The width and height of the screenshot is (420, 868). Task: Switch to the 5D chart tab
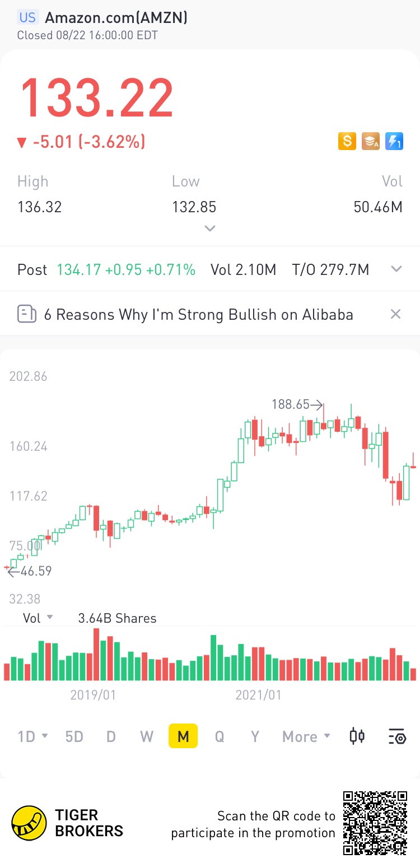(74, 736)
